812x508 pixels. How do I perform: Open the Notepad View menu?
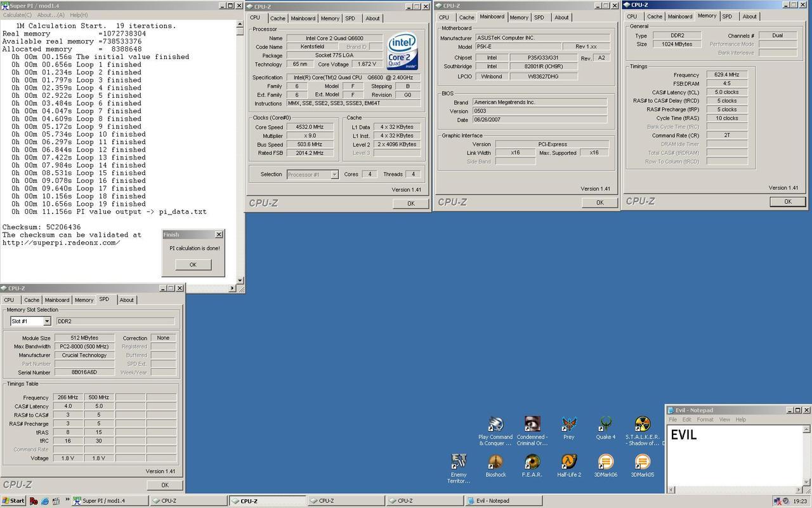(724, 420)
